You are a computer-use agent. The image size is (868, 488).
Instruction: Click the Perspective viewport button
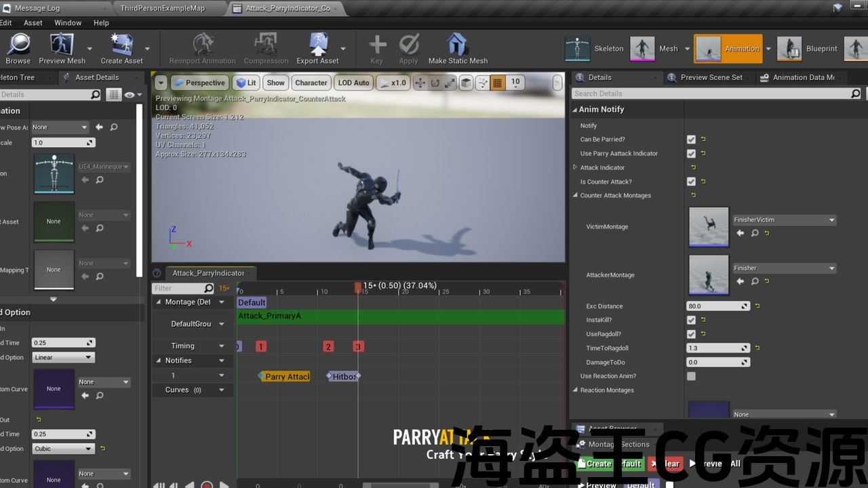pos(199,83)
